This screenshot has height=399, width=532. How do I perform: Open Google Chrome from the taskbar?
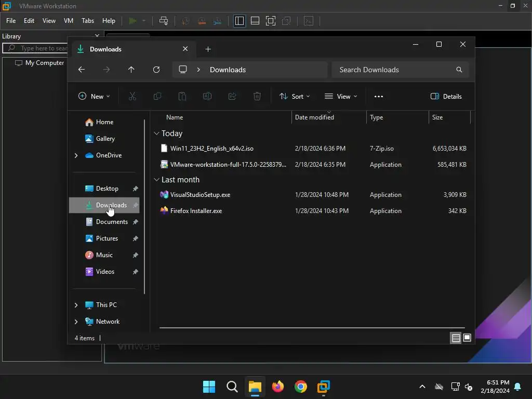(x=301, y=387)
